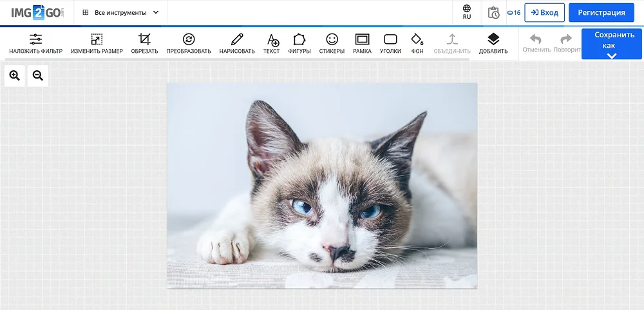This screenshot has height=310, width=644.
Task: Open the Background fill tool (Фон)
Action: coord(417,43)
